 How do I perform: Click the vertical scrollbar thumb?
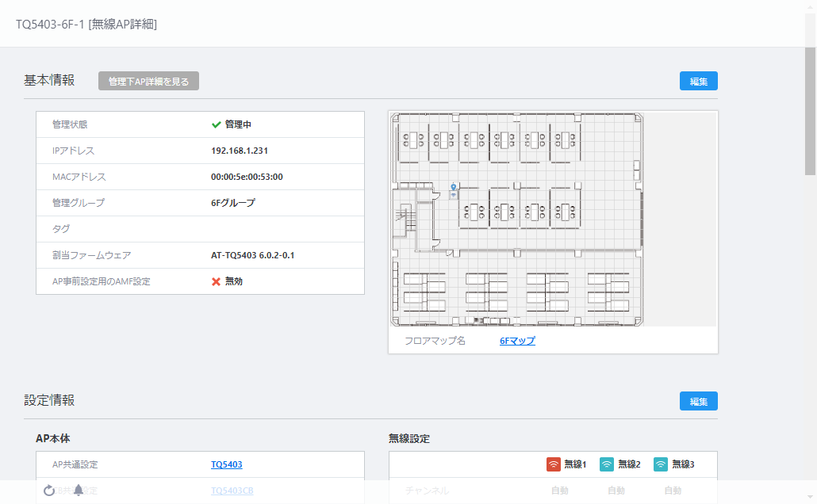coord(810,111)
